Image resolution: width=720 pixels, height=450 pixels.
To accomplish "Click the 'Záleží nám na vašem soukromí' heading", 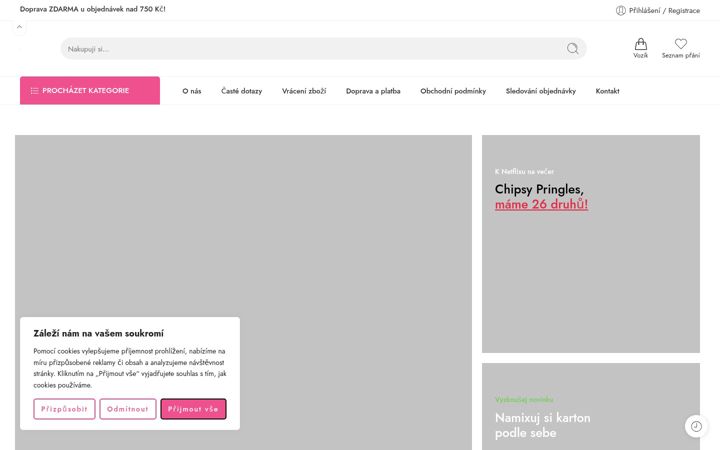I will coord(98,333).
